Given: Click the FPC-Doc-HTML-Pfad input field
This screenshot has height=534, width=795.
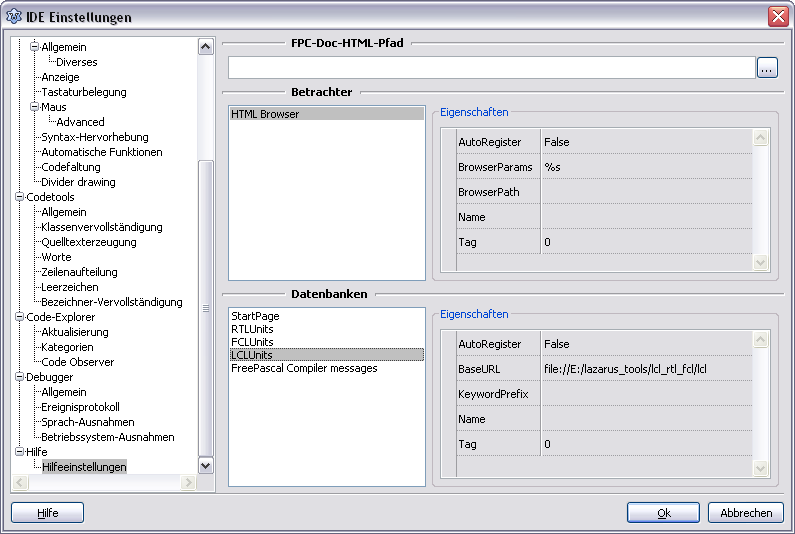Looking at the screenshot, I should 490,68.
